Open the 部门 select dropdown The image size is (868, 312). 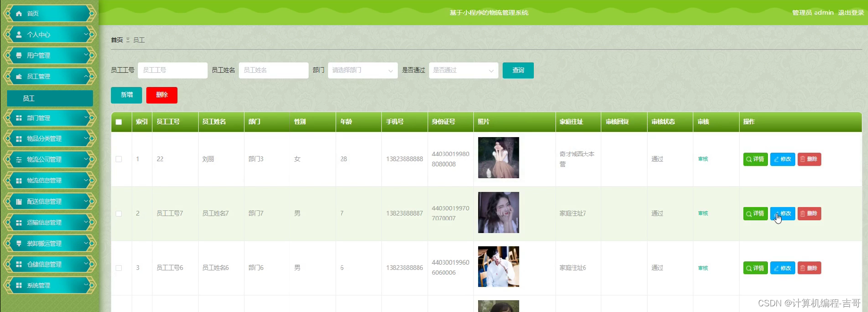362,70
